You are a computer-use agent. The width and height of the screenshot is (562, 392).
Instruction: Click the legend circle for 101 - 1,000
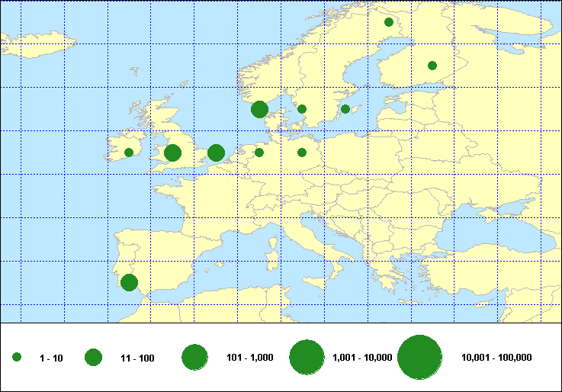(x=195, y=357)
